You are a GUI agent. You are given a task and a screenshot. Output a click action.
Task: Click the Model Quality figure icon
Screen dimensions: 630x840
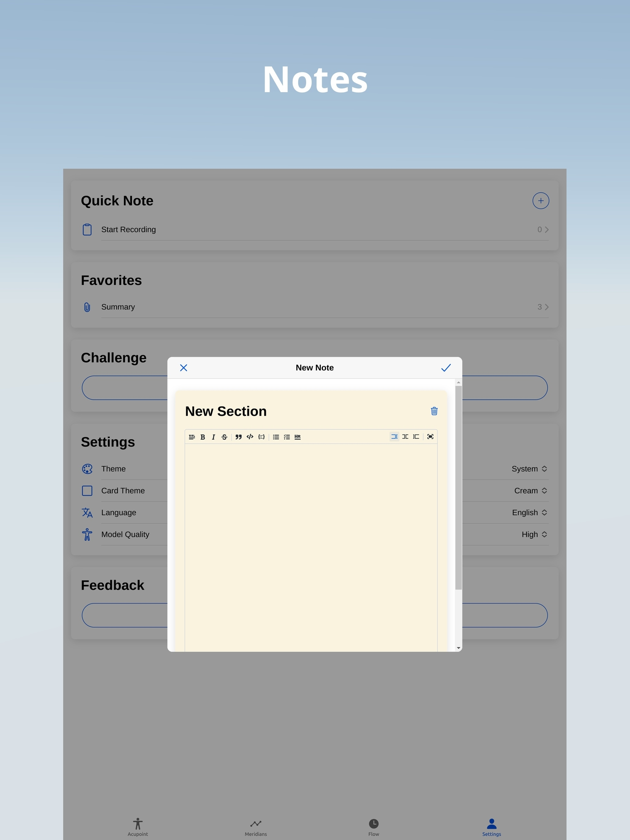[87, 534]
